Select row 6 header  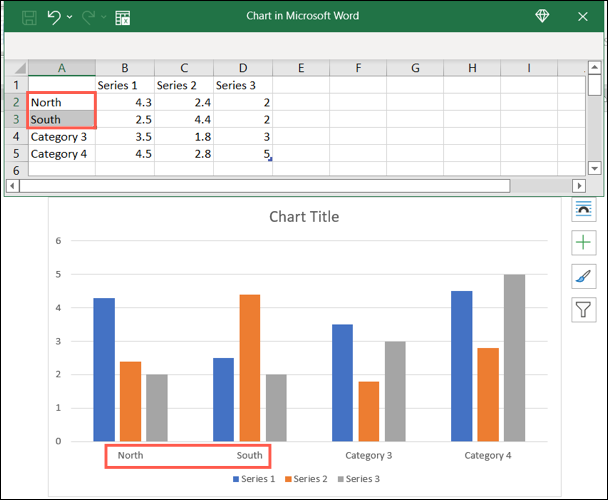pos(17,169)
